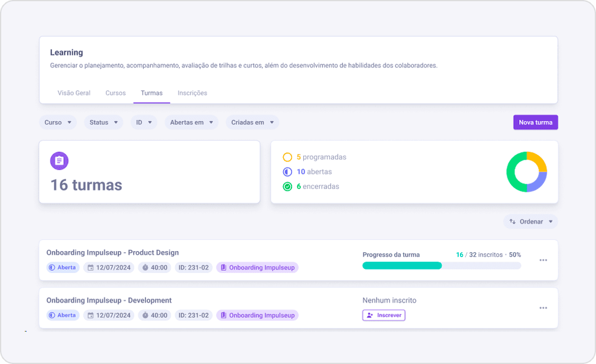The image size is (596, 364).
Task: Click Aberta status icon in Development row
Action: pyautogui.click(x=52, y=316)
